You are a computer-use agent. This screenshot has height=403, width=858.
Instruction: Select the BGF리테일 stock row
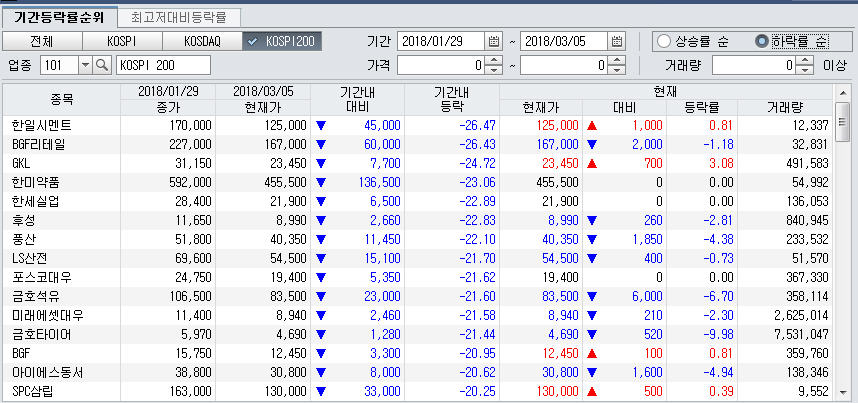click(x=418, y=145)
